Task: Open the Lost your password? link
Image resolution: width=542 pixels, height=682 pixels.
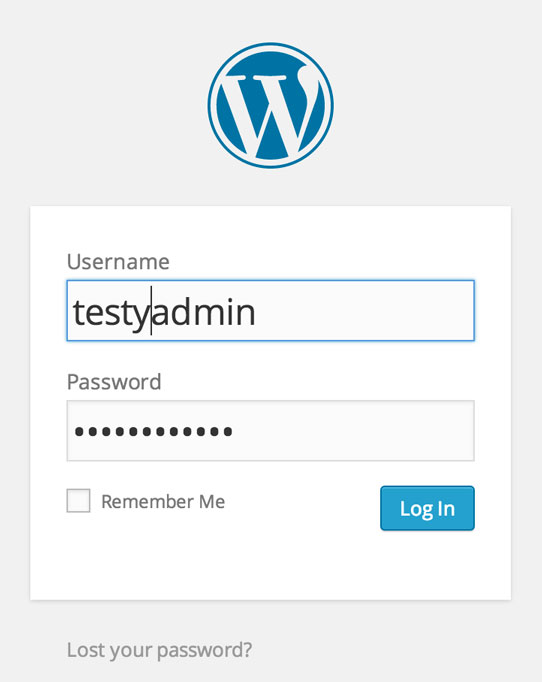Action: point(159,650)
